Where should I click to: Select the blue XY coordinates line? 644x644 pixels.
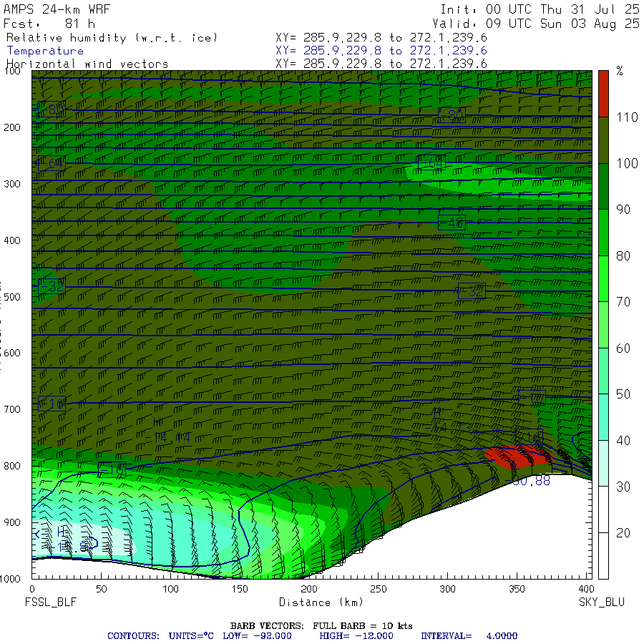click(381, 51)
